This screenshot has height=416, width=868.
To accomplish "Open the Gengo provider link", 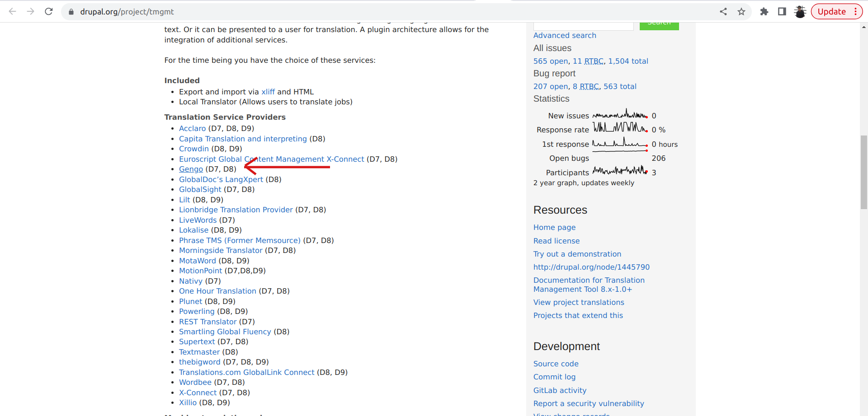I will [191, 169].
